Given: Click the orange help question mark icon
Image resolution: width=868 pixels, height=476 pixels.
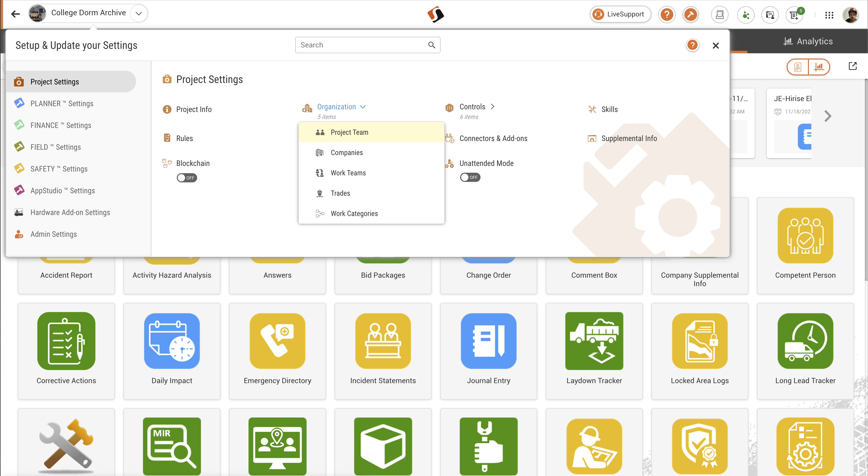Looking at the screenshot, I should point(666,15).
